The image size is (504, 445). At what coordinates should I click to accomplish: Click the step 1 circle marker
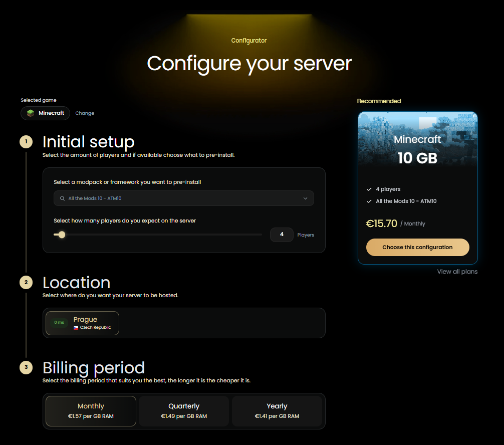(x=26, y=141)
